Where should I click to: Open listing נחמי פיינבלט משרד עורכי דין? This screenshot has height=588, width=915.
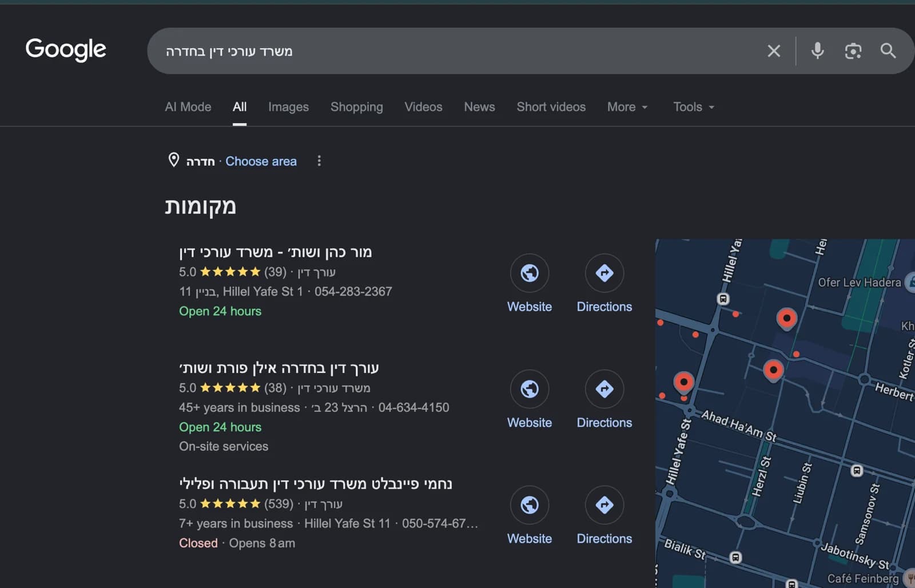click(x=316, y=484)
